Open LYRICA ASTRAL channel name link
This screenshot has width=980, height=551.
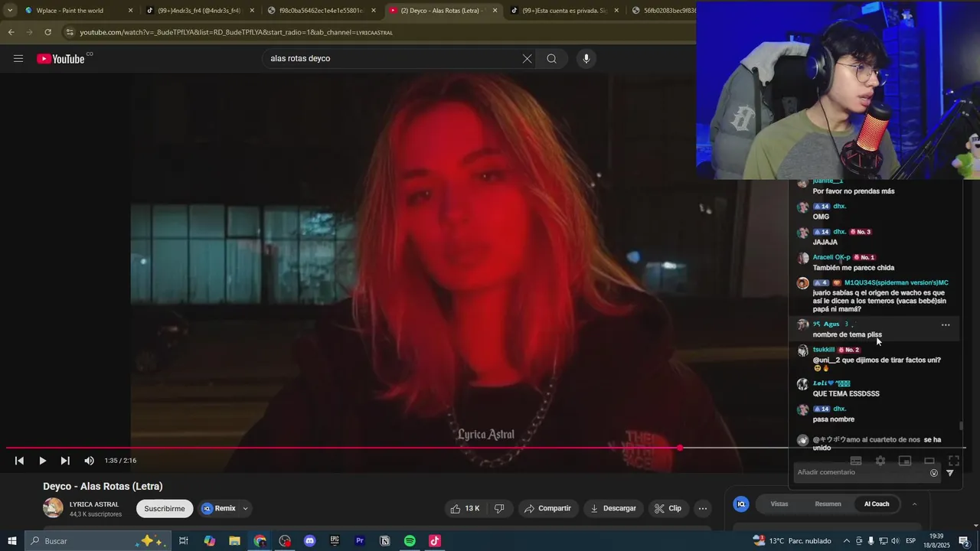pos(94,504)
